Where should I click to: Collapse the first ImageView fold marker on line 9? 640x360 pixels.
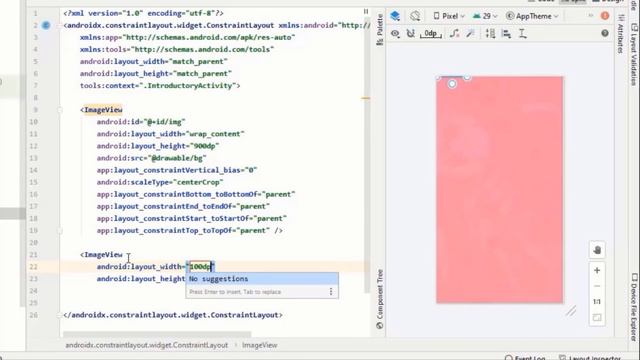click(60, 110)
